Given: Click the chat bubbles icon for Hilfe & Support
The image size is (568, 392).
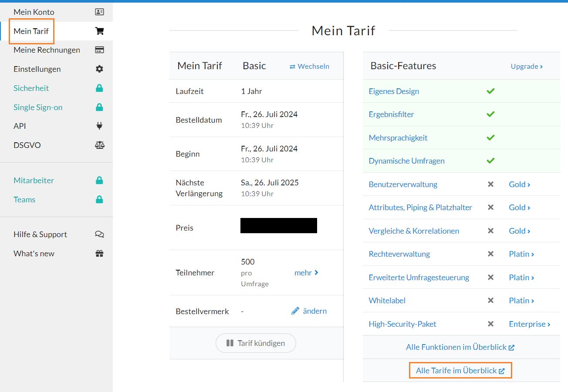Looking at the screenshot, I should pyautogui.click(x=99, y=234).
